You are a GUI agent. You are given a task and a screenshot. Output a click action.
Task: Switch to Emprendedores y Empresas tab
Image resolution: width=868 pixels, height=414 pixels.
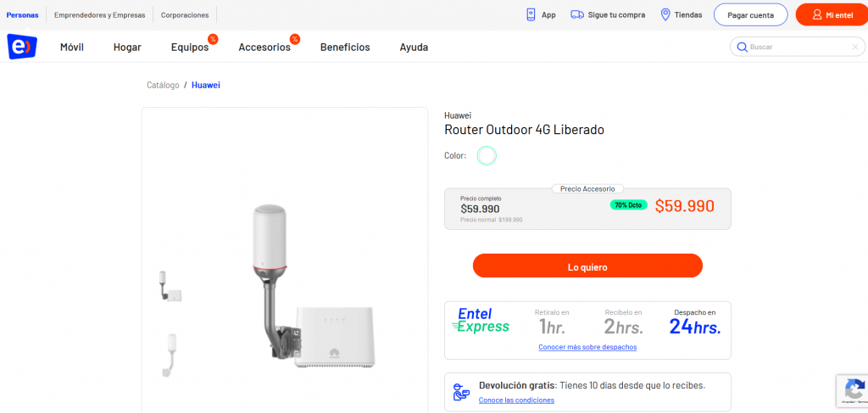coord(100,15)
